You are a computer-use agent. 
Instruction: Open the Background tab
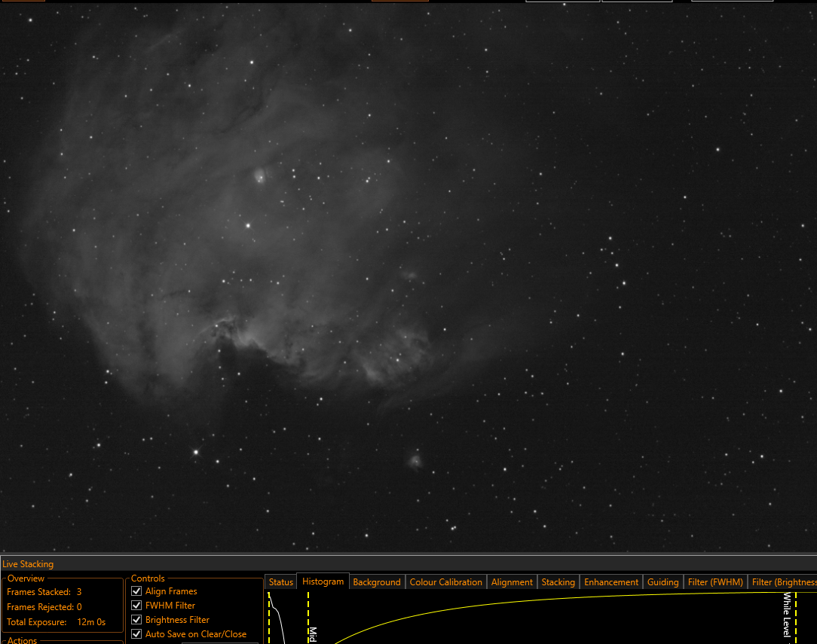(x=377, y=582)
